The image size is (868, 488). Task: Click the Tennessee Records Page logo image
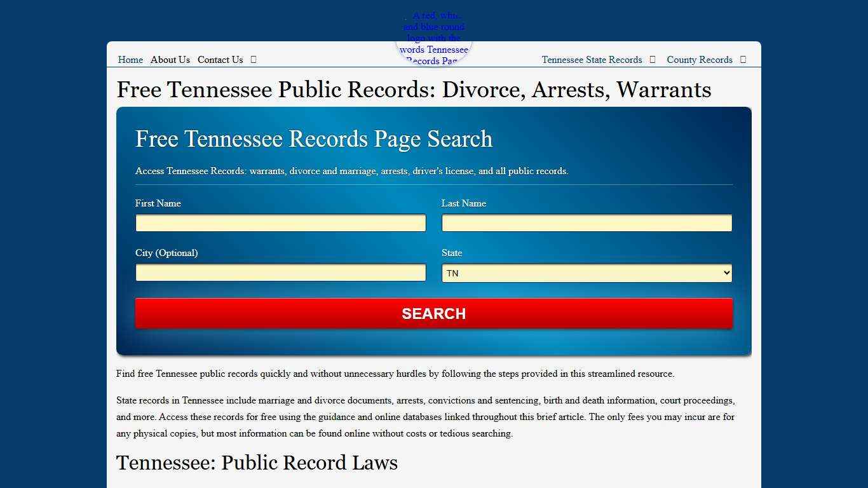(434, 38)
